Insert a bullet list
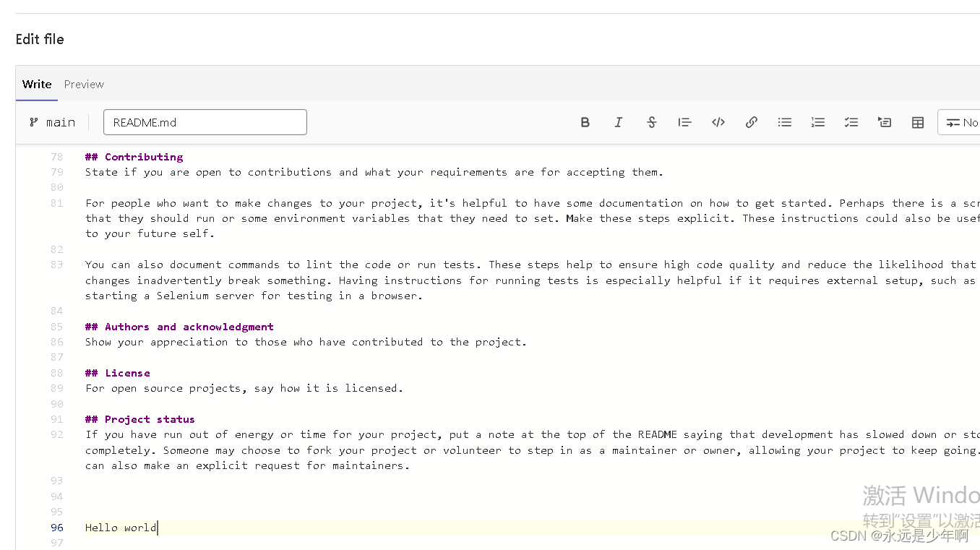 (x=785, y=122)
